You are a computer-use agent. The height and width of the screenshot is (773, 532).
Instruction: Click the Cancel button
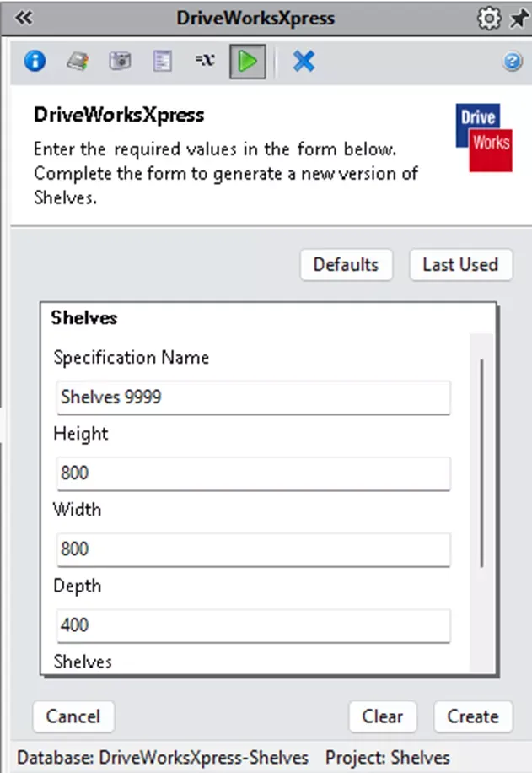pyautogui.click(x=73, y=716)
